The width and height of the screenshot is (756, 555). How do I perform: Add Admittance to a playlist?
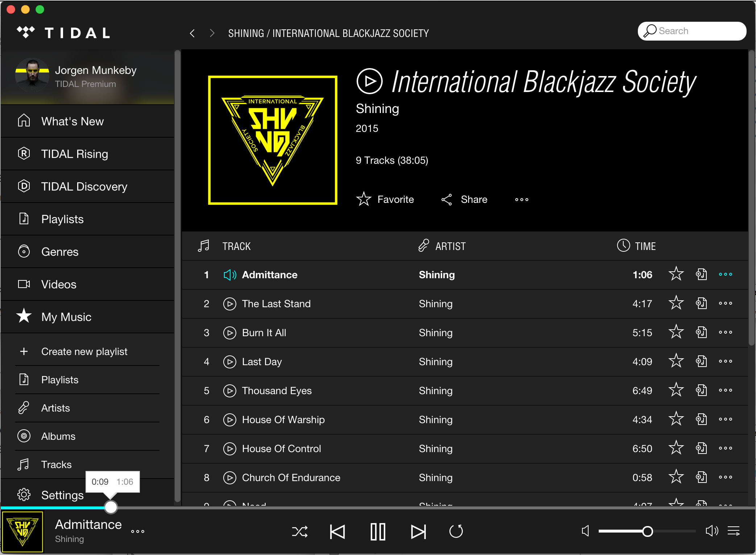click(701, 274)
